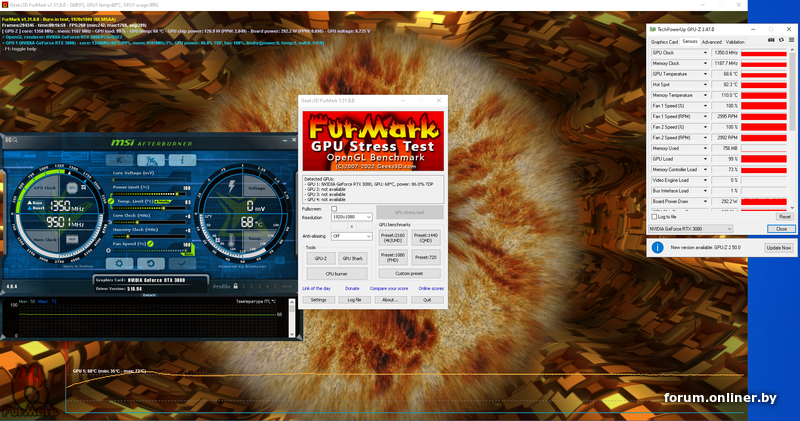The width and height of the screenshot is (800, 421).
Task: Open GPU-Z hamburger menu icon
Action: tap(791, 40)
